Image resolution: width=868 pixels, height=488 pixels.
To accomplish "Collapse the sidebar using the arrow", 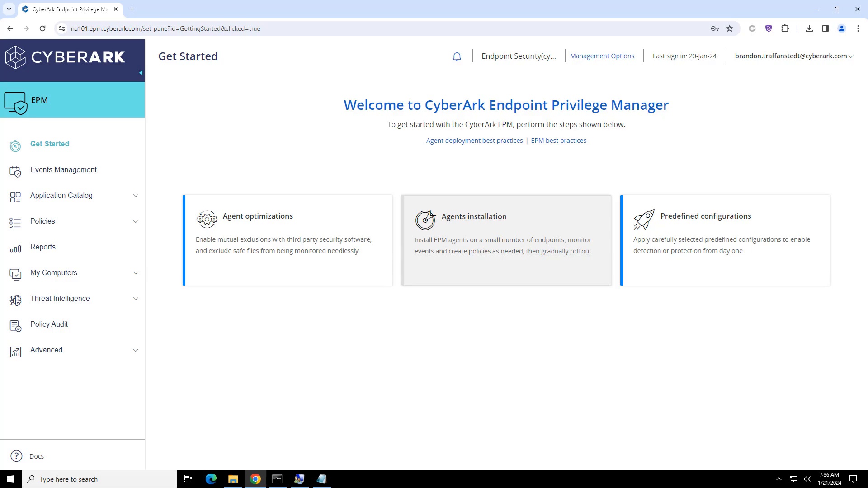I will tap(141, 72).
